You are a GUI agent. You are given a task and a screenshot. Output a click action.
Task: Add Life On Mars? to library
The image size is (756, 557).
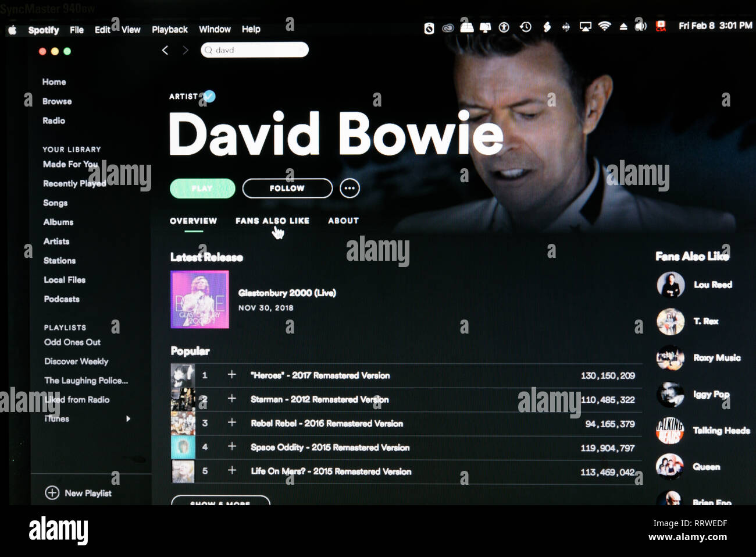pyautogui.click(x=231, y=470)
